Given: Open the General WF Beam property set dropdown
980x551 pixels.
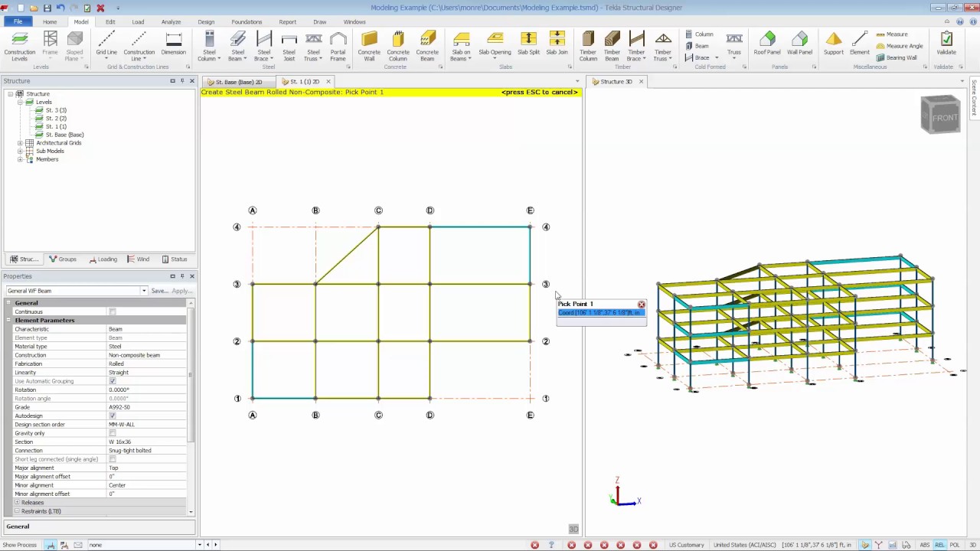Looking at the screenshot, I should tap(143, 291).
